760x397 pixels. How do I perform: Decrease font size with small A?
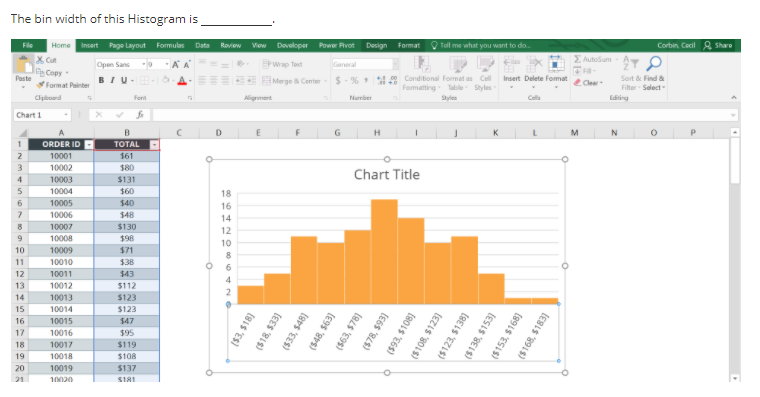point(187,64)
